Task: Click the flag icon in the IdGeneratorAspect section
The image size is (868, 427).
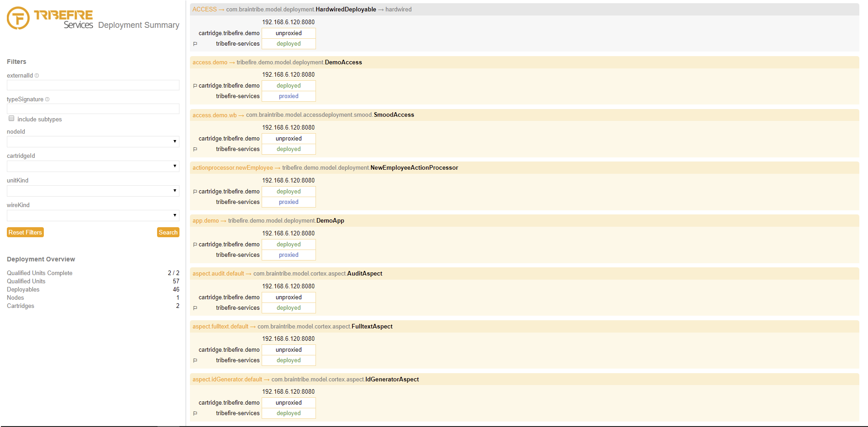Action: click(x=195, y=414)
